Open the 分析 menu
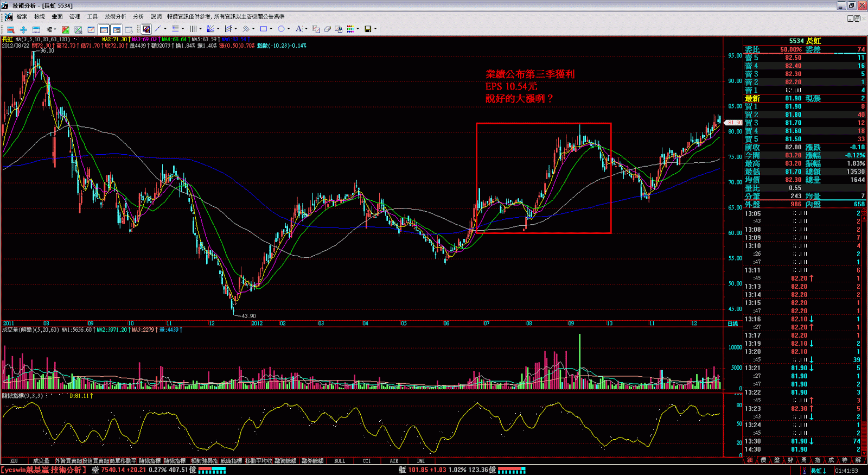The height and width of the screenshot is (475, 868). [x=138, y=17]
